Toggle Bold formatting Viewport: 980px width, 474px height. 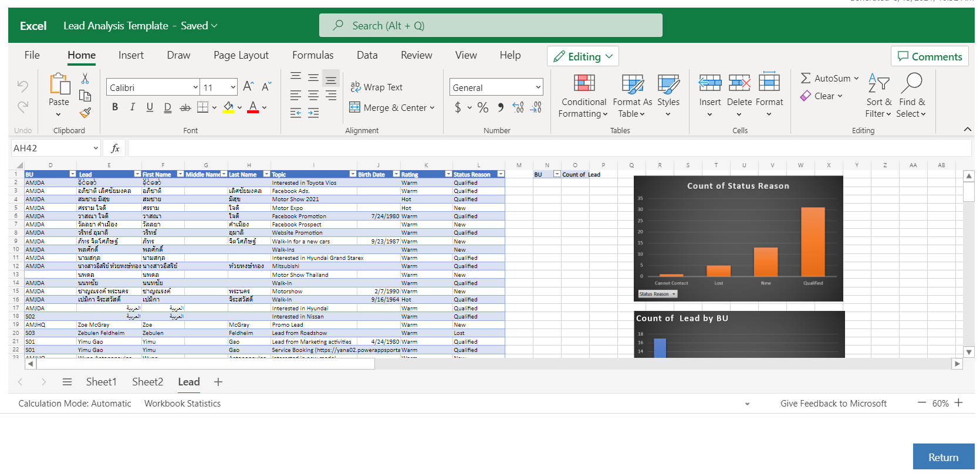[x=115, y=107]
